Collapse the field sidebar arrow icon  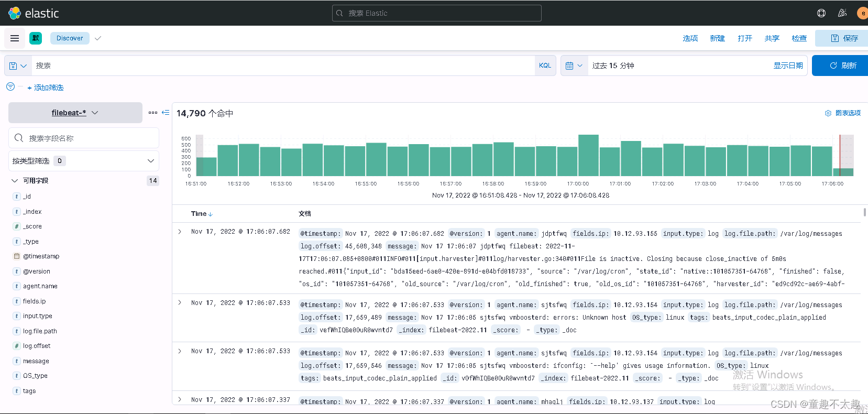(x=166, y=113)
